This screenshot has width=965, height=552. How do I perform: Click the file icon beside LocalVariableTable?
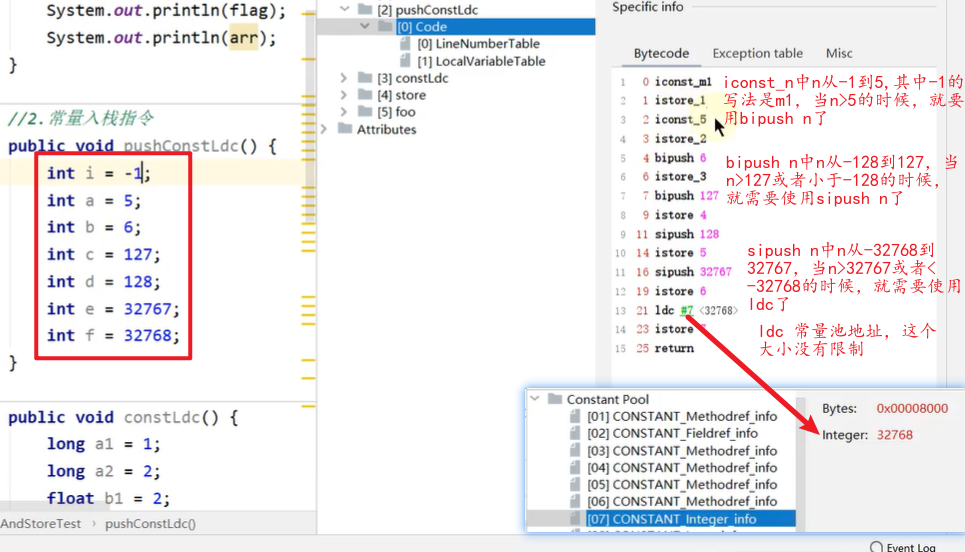(405, 61)
